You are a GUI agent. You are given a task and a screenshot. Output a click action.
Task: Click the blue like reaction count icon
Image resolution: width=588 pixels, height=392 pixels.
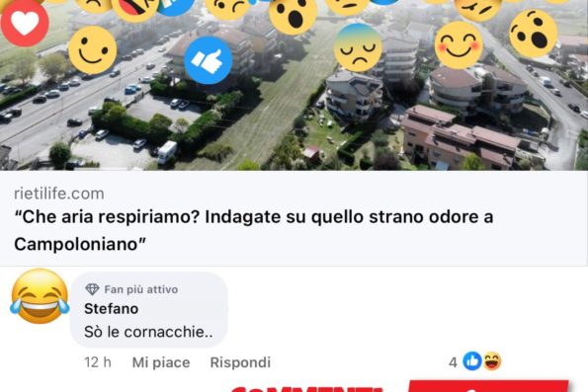(472, 361)
